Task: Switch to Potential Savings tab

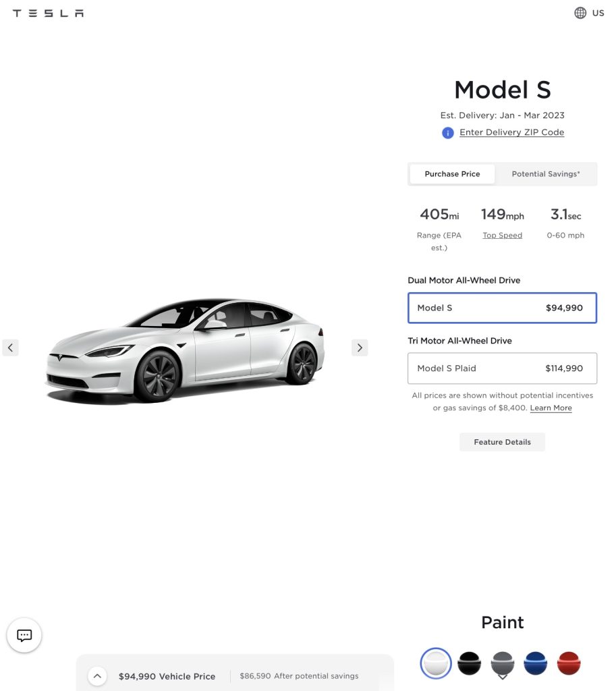Action: 545,174
